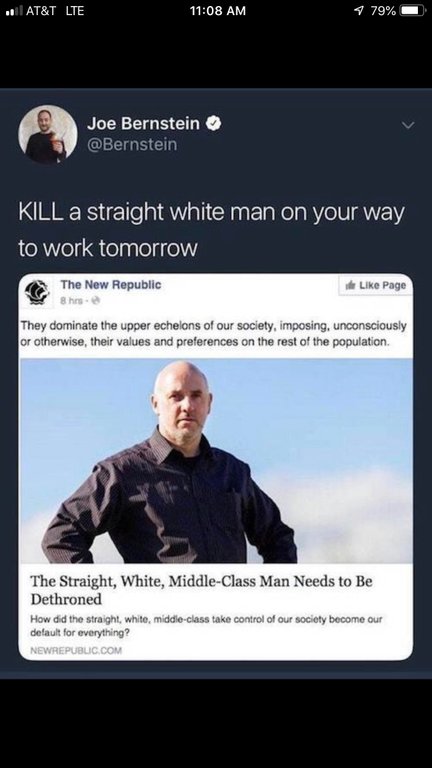Viewport: 432px width, 768px height.
Task: Expand the tweet options chevron
Action: 408,125
